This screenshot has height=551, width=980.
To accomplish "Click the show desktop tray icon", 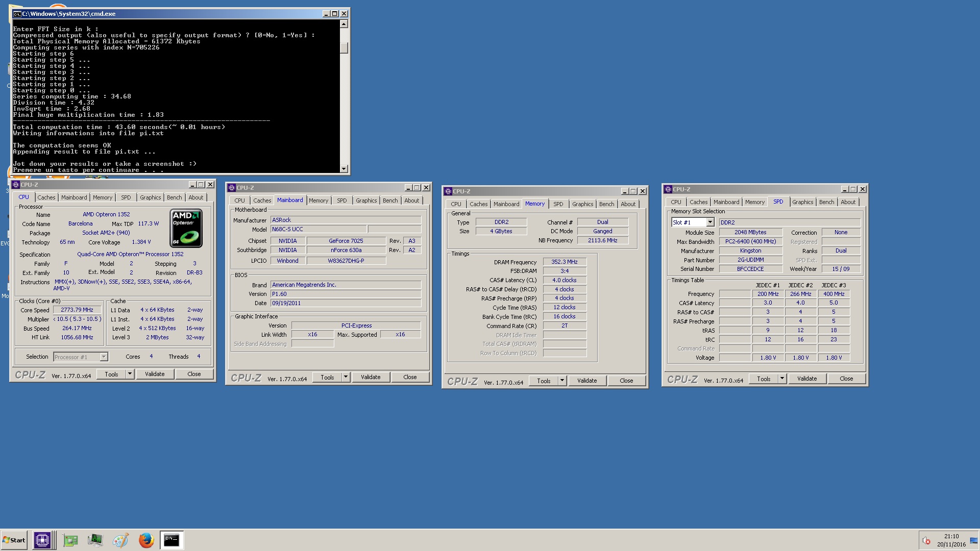I will click(974, 540).
